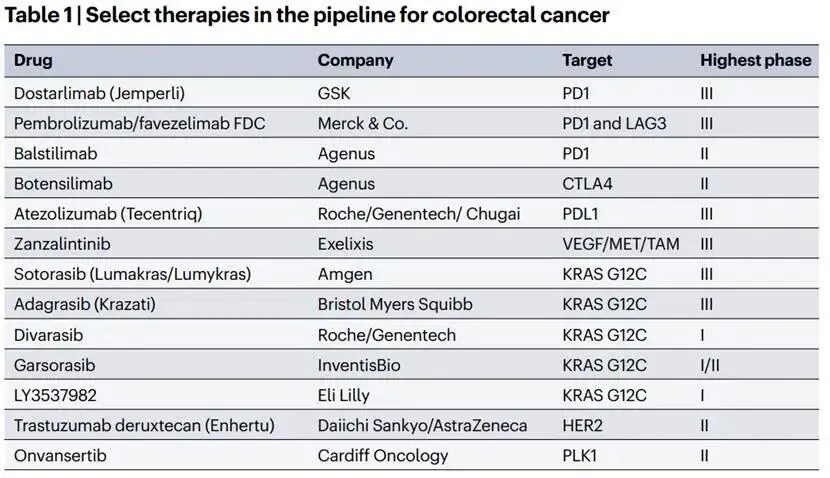Image resolution: width=830 pixels, height=478 pixels.
Task: Click the Merck & Co. company cell
Action: point(363,123)
